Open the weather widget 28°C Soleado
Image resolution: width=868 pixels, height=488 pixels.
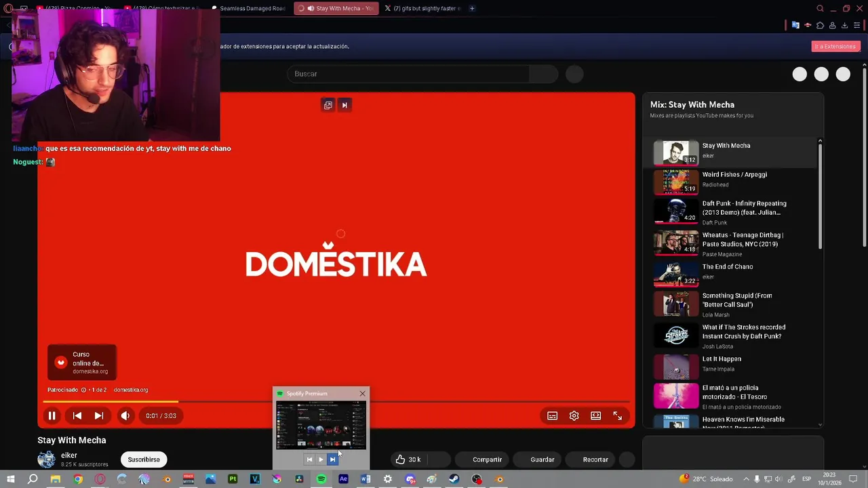pos(706,479)
